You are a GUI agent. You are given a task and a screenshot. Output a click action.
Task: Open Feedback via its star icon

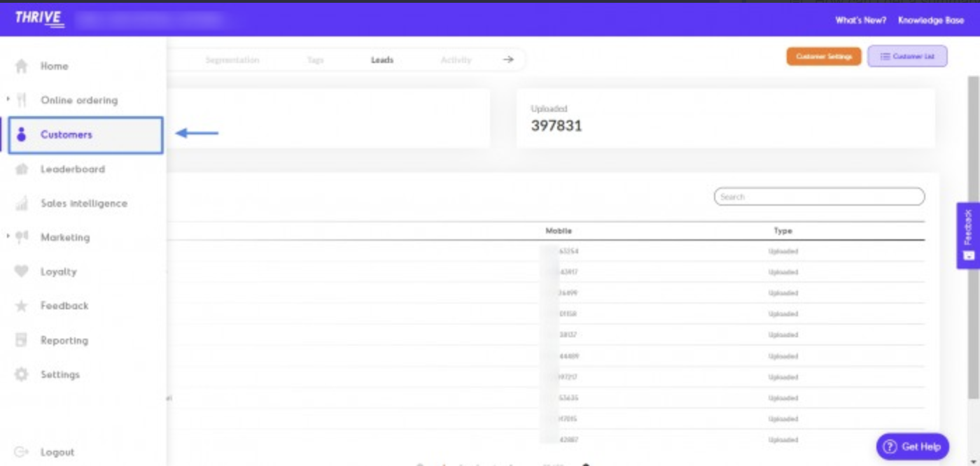click(22, 306)
